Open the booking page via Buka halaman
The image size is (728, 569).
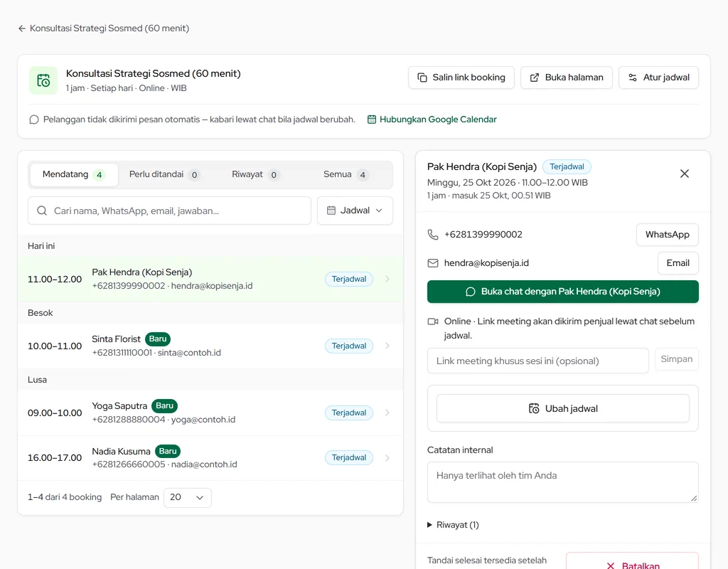[567, 78]
